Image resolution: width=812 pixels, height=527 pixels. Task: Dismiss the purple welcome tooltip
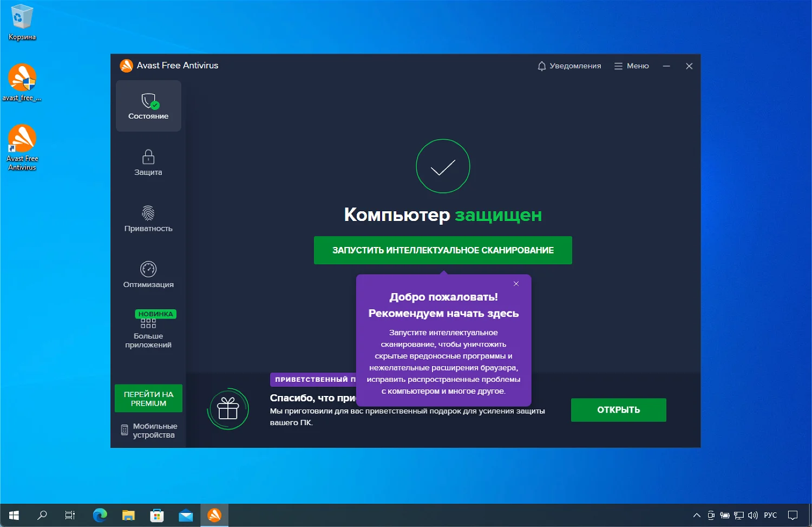516,284
